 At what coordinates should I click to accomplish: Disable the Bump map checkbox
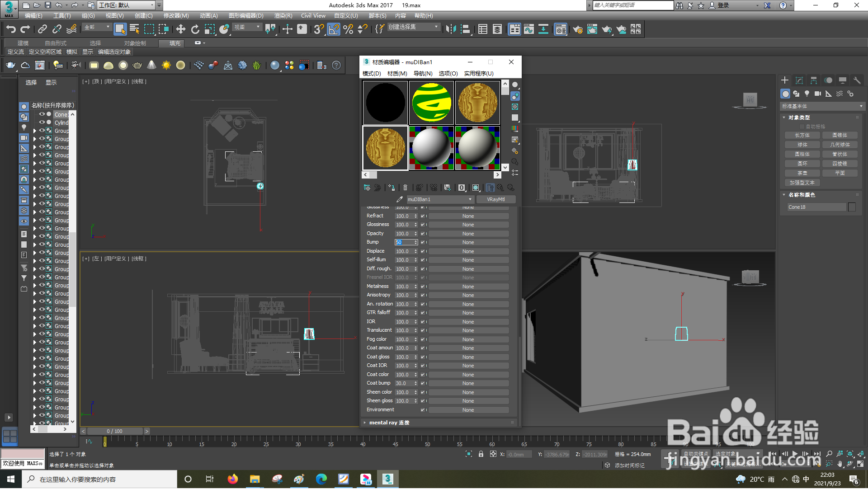click(423, 243)
